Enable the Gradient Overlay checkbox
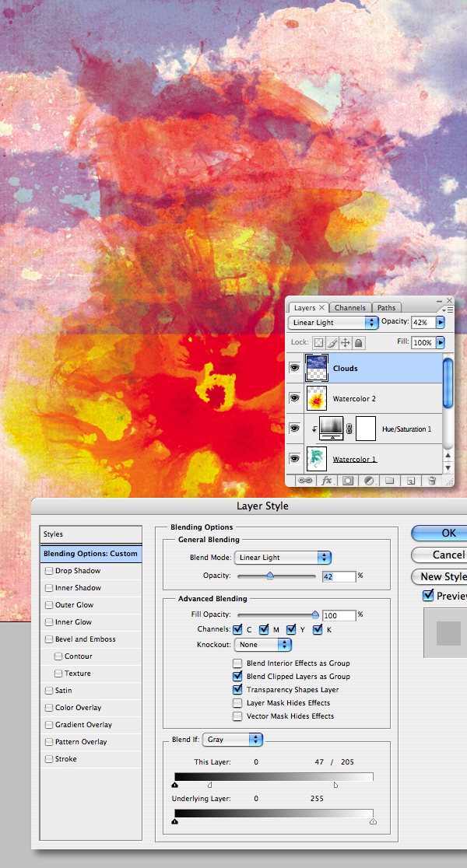Viewport: 467px width, 868px height. click(49, 725)
